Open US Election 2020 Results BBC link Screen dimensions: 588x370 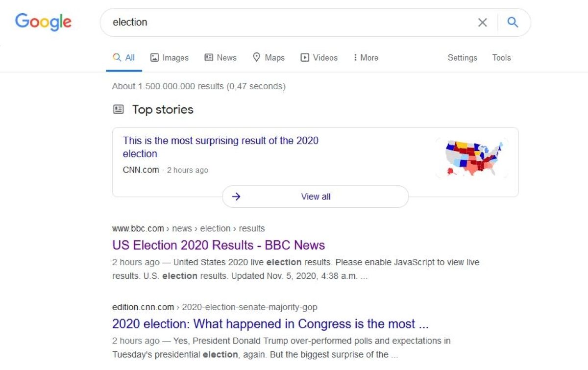point(219,245)
